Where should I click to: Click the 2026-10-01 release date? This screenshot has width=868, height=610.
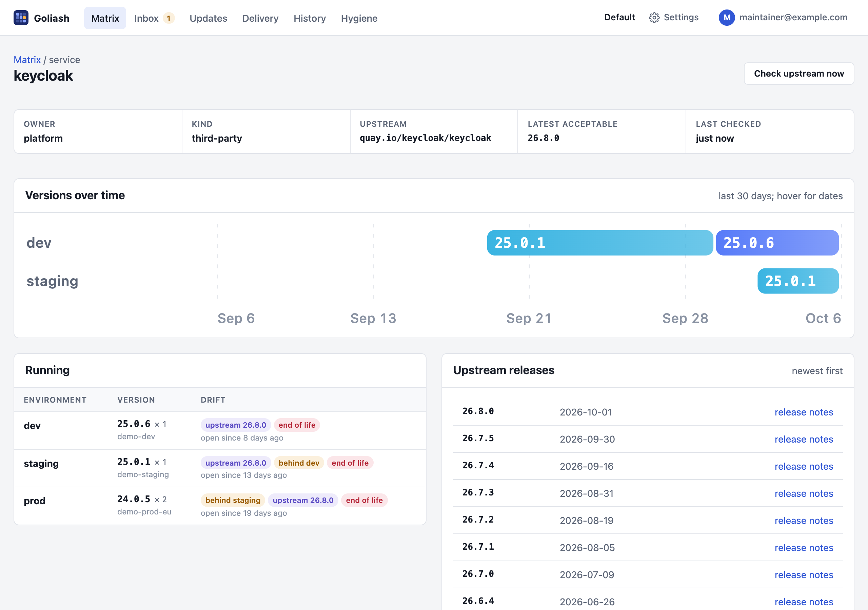point(586,412)
